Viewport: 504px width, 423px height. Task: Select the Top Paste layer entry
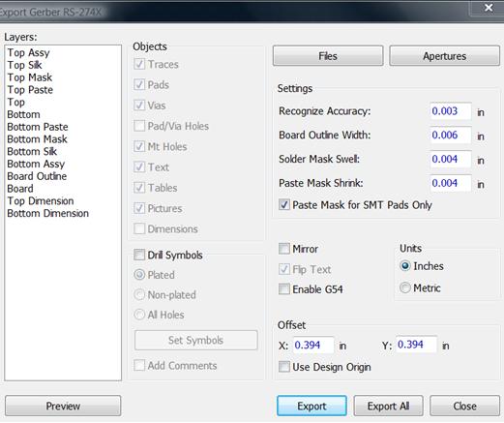click(30, 90)
